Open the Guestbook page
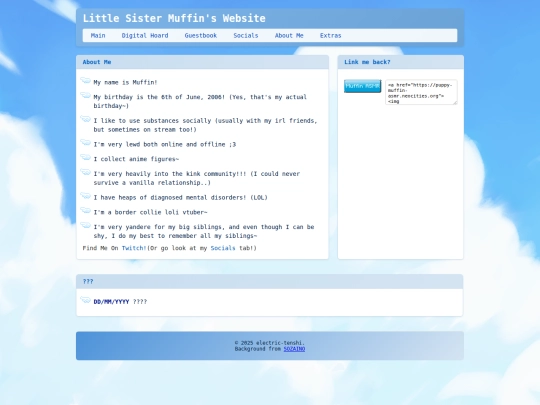Screen dimensions: 540x405 [200, 35]
